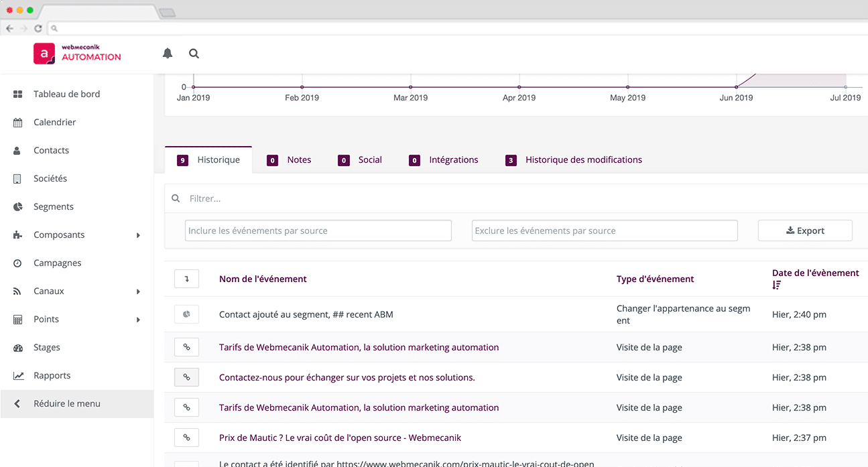
Task: Toggle details for the Contactez-nous page visit
Action: [186, 377]
